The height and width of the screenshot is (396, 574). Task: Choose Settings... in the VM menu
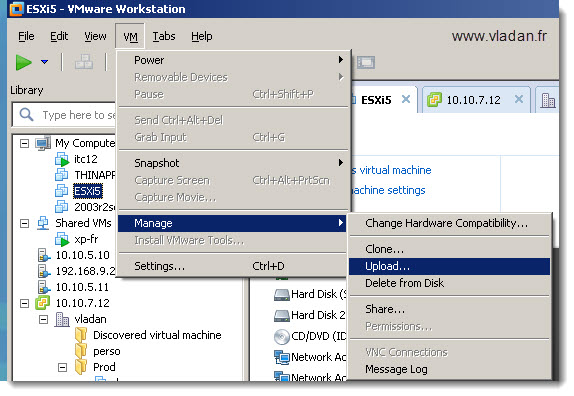pos(233,266)
